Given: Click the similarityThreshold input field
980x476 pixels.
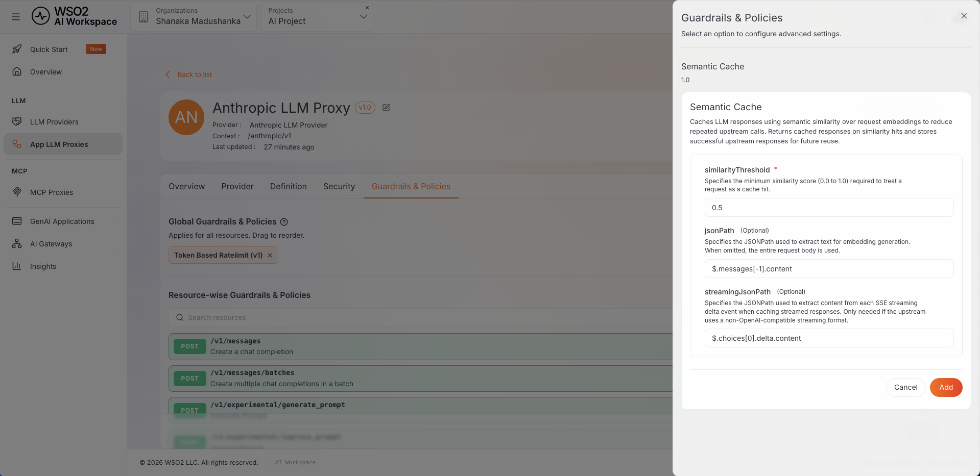Looking at the screenshot, I should pos(829,208).
